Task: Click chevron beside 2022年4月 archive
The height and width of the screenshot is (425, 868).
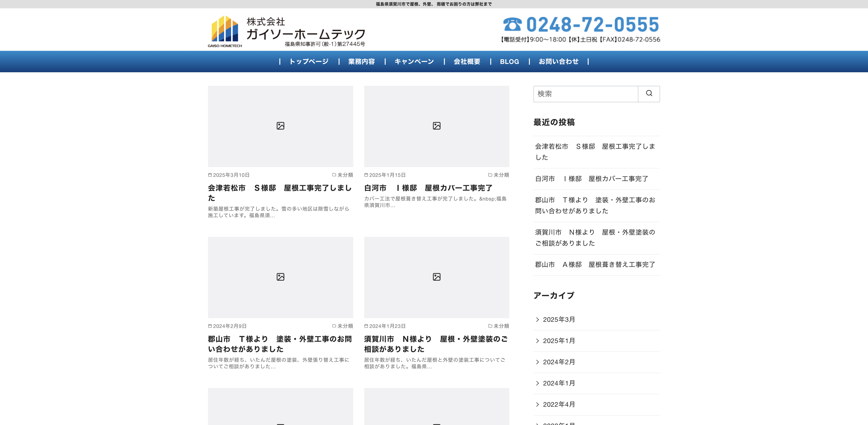Action: (538, 404)
